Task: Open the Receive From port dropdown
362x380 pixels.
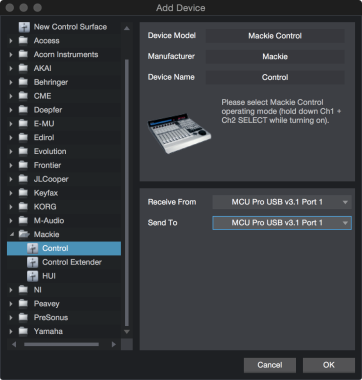Action: click(282, 202)
